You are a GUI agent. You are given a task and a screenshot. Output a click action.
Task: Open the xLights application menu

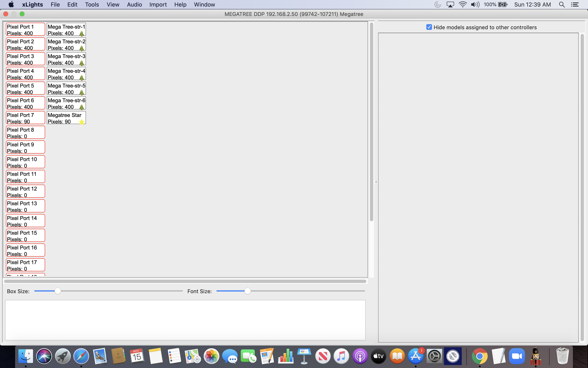point(32,5)
